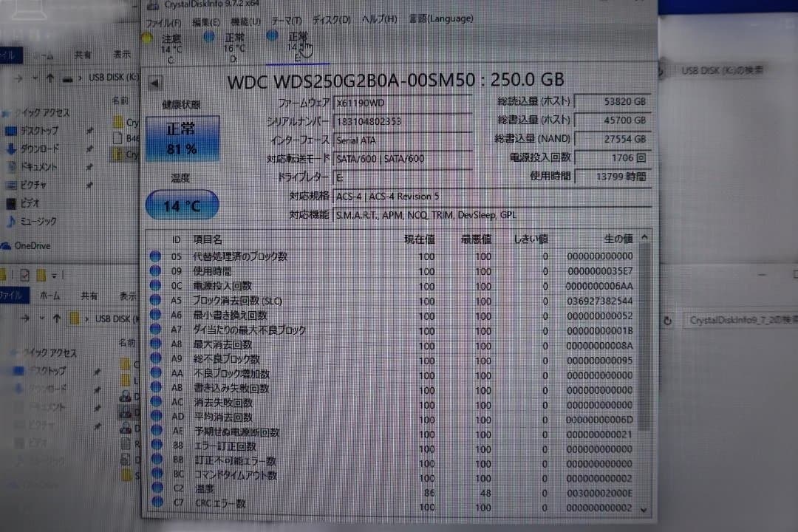The width and height of the screenshot is (798, 532).
Task: Open the ディスク(D) menu
Action: 331,20
